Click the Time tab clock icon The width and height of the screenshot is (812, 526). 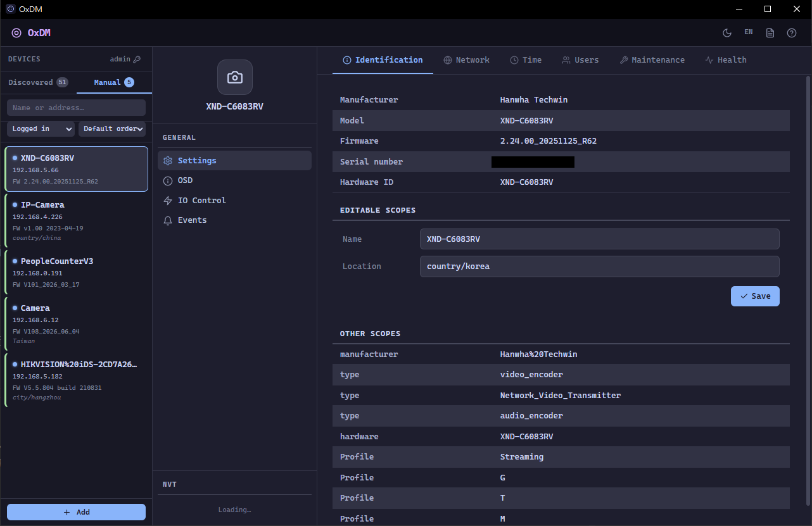point(514,60)
